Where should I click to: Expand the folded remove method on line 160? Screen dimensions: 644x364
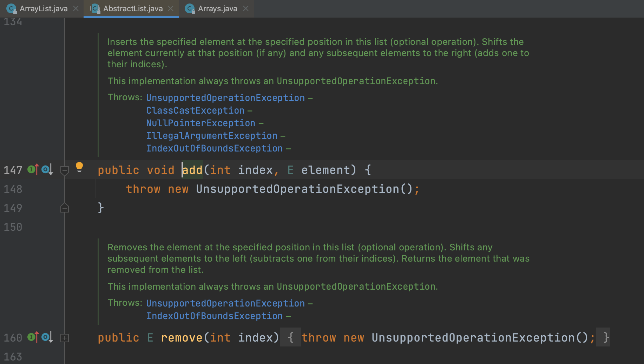65,338
